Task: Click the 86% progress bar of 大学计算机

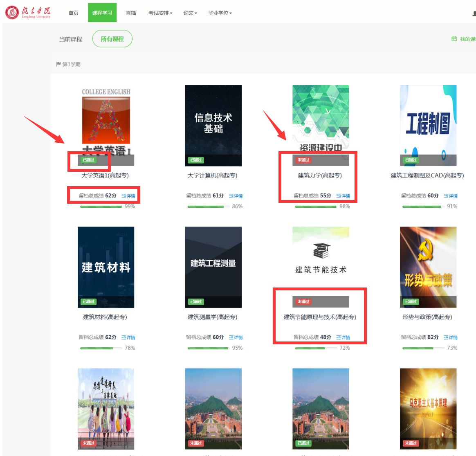Action: (209, 207)
